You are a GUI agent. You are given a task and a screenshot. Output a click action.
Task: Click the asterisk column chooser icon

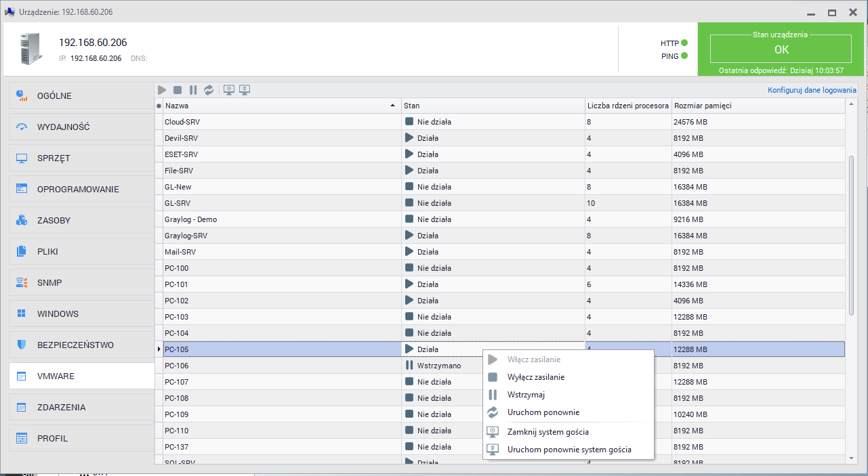[159, 106]
